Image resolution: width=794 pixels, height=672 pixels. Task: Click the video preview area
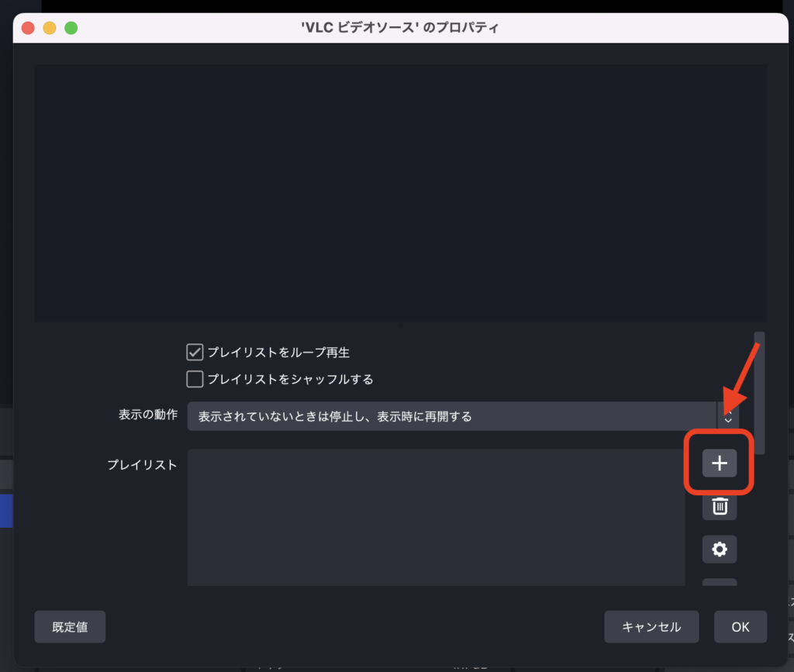click(400, 193)
